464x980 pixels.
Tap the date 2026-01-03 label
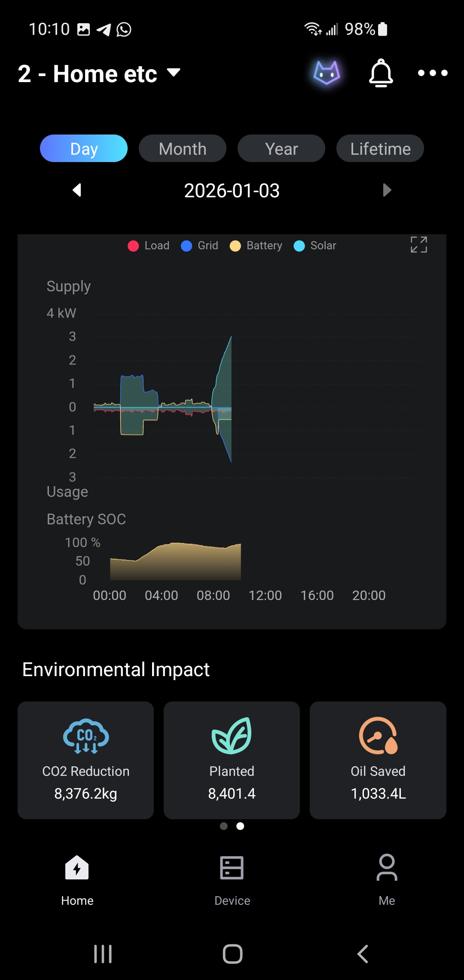pyautogui.click(x=232, y=190)
